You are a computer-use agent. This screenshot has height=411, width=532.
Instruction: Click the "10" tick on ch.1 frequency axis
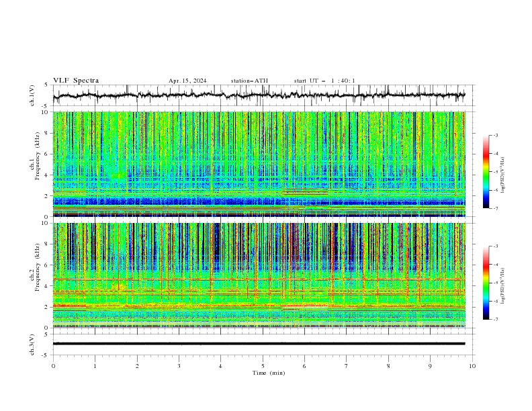[x=45, y=112]
